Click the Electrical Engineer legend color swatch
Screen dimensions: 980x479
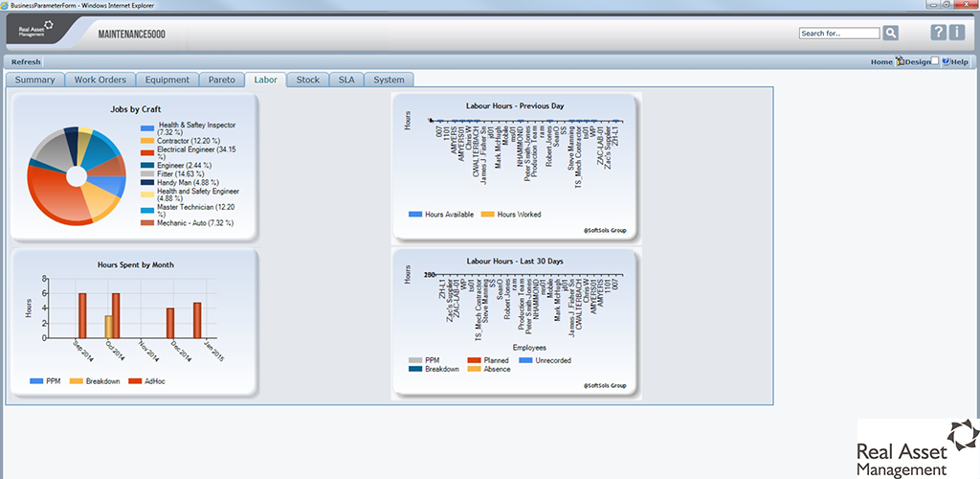point(146,152)
